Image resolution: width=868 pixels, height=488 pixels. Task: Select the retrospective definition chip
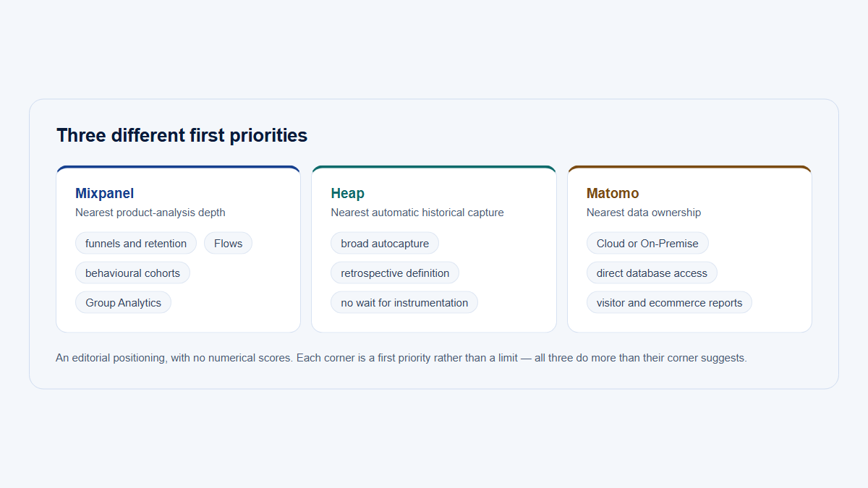click(x=395, y=273)
